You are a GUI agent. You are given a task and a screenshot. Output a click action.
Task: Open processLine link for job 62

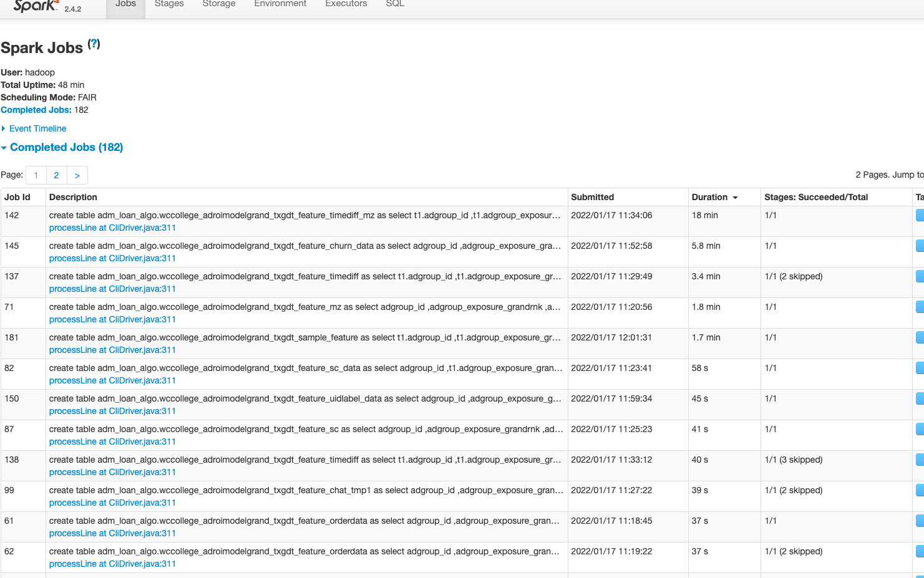pyautogui.click(x=112, y=564)
